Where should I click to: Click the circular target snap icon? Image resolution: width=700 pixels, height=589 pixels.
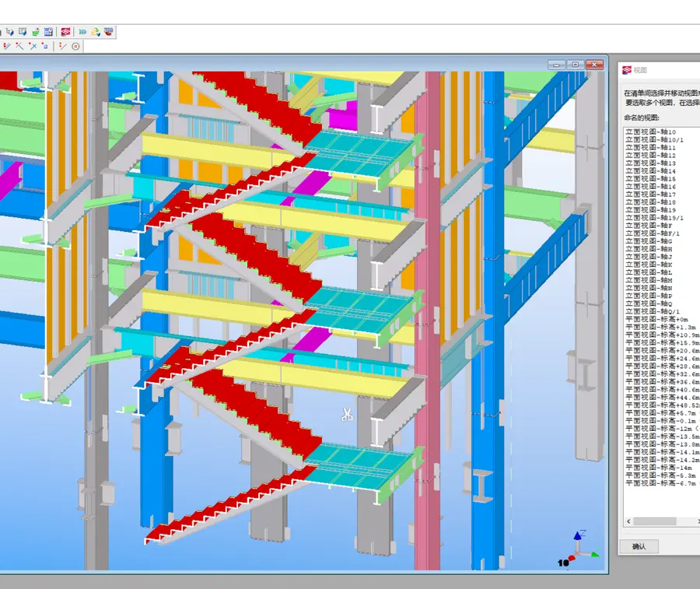coord(75,46)
